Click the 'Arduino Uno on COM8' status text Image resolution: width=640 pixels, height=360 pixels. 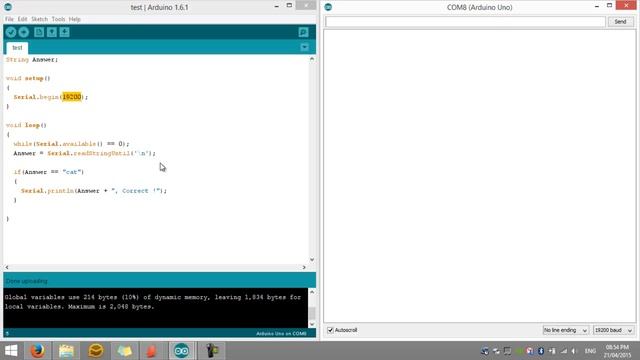pos(281,333)
